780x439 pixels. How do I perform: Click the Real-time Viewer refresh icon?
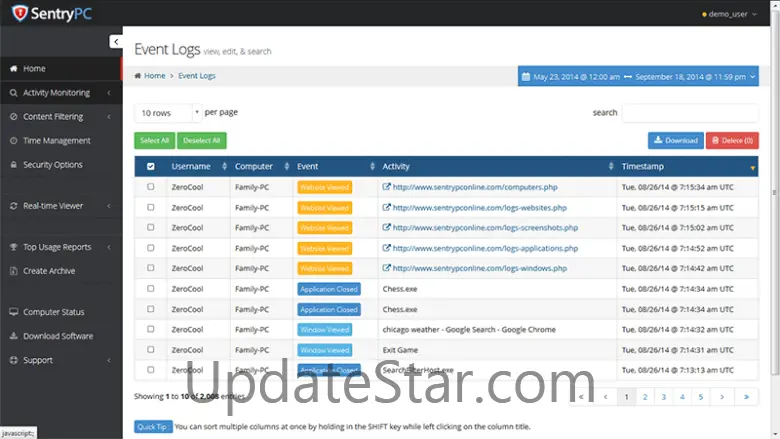[x=13, y=206]
